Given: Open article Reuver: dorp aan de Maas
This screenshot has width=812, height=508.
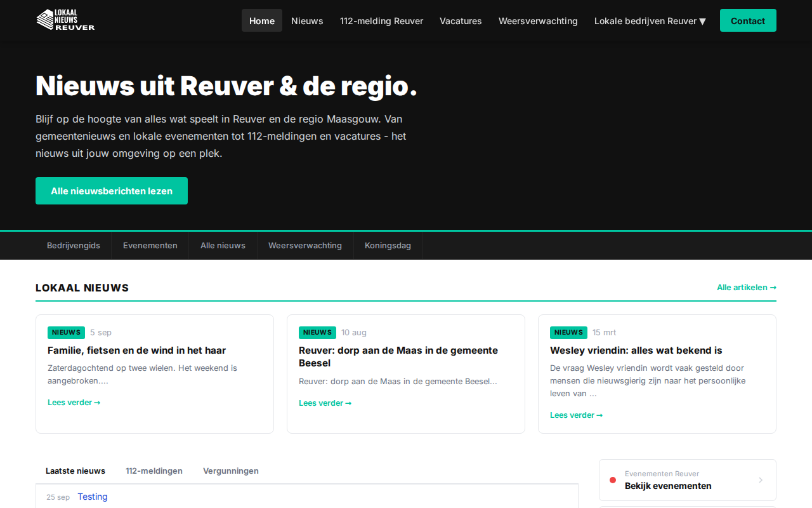Looking at the screenshot, I should pos(398,356).
